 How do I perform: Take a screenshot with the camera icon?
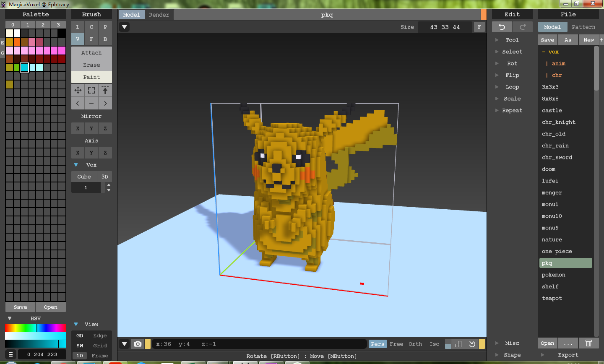(x=138, y=344)
